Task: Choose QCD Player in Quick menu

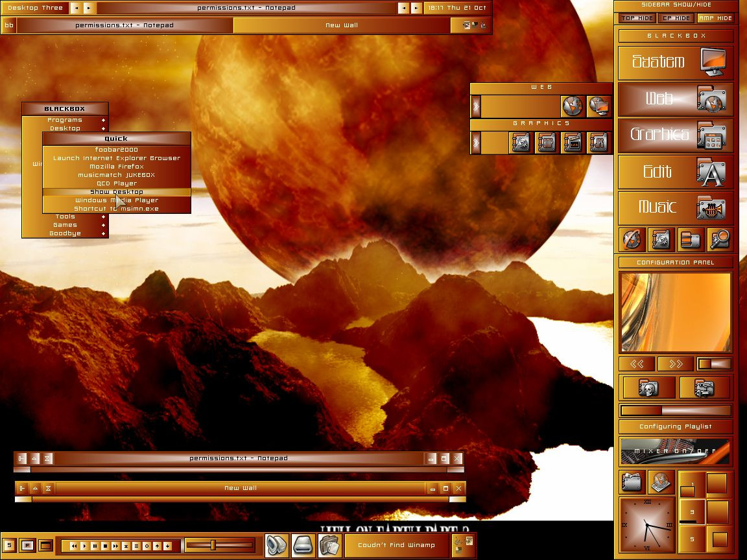Action: point(117,183)
